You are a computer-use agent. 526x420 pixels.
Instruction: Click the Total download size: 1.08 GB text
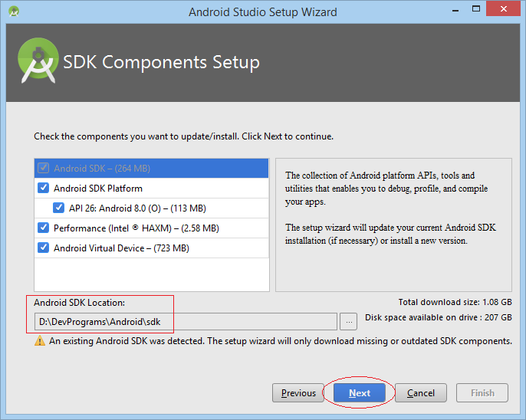pos(455,302)
